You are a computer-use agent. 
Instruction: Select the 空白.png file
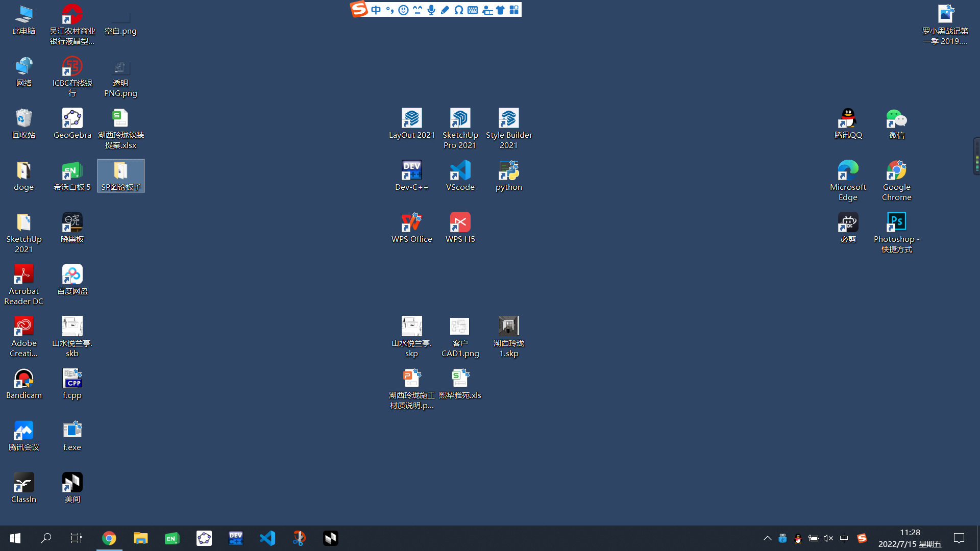[x=120, y=20]
